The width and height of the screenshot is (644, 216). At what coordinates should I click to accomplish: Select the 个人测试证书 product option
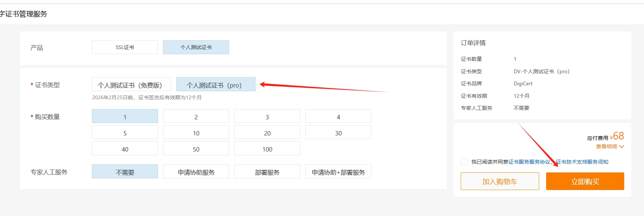coord(196,47)
